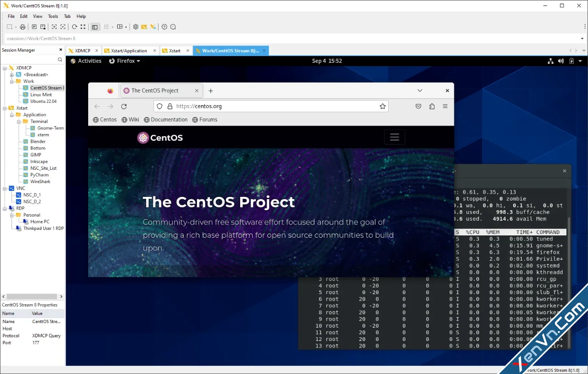Image resolution: width=588 pixels, height=374 pixels.
Task: Collapse the XDMCP tree node
Action: 5,68
